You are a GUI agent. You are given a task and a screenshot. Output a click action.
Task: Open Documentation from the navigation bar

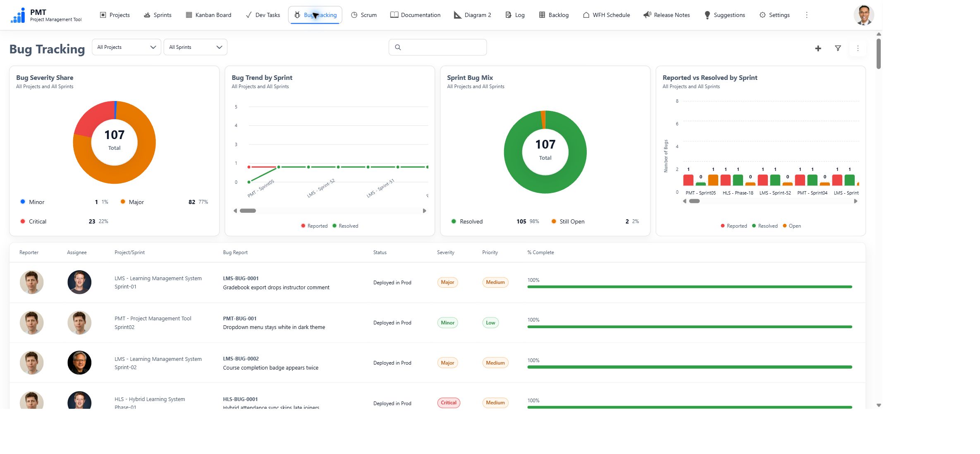tap(416, 15)
